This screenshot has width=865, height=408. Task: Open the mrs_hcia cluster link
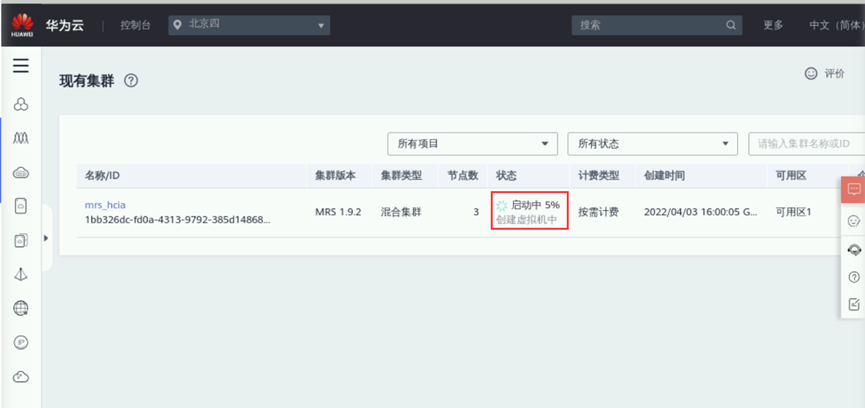[105, 205]
